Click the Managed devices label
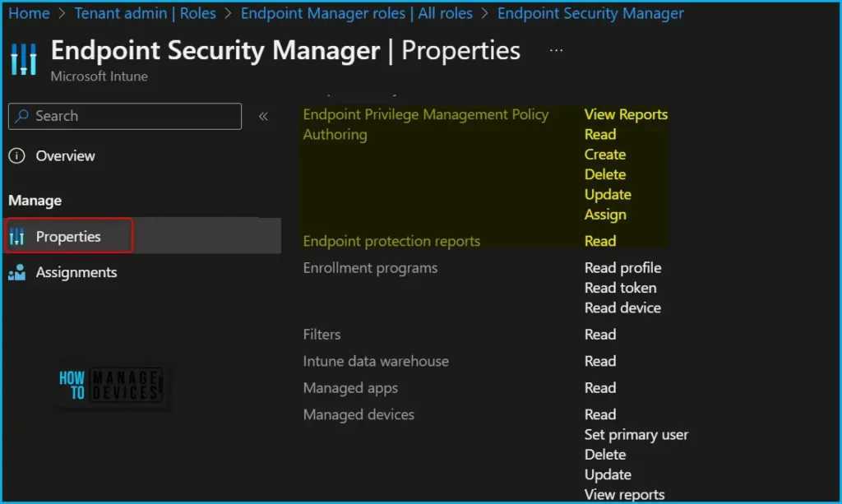The image size is (842, 504). tap(359, 415)
